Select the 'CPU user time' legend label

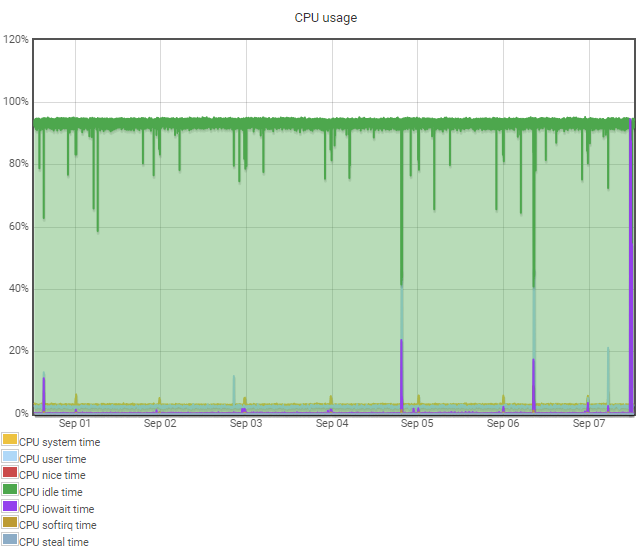click(x=53, y=459)
